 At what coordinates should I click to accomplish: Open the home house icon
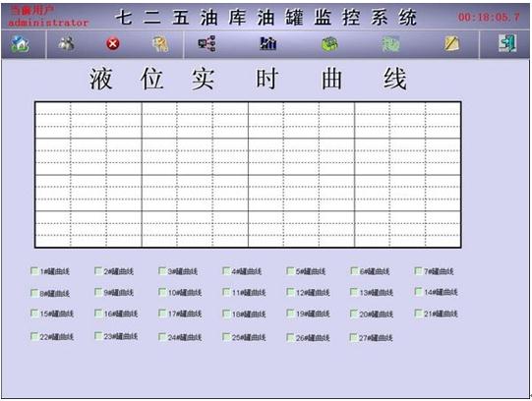(20, 44)
